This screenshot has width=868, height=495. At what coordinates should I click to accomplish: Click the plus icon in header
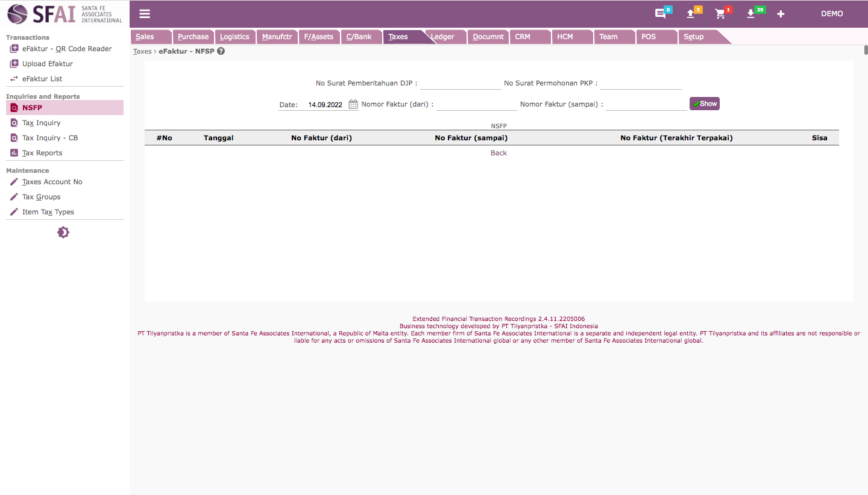coord(781,14)
